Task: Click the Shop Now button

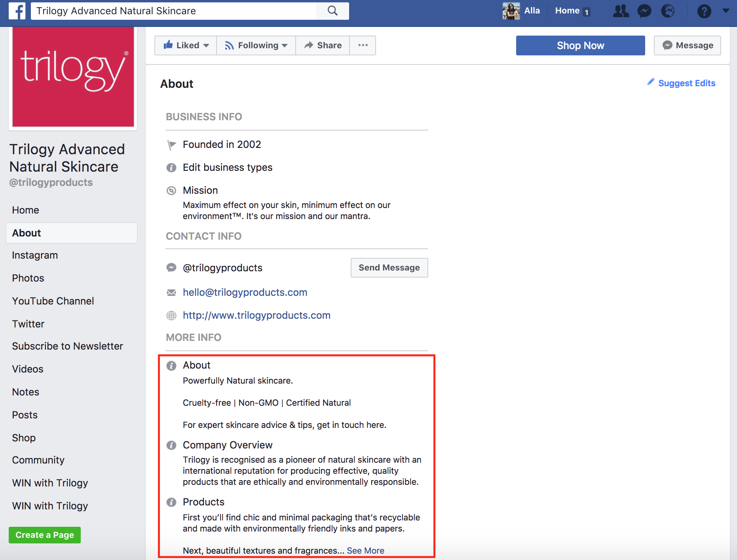Action: 580,45
